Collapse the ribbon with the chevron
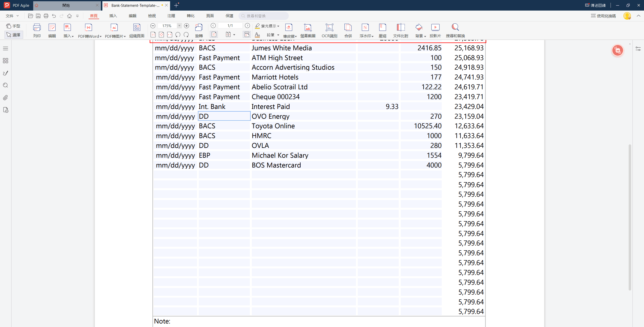 pos(638,16)
